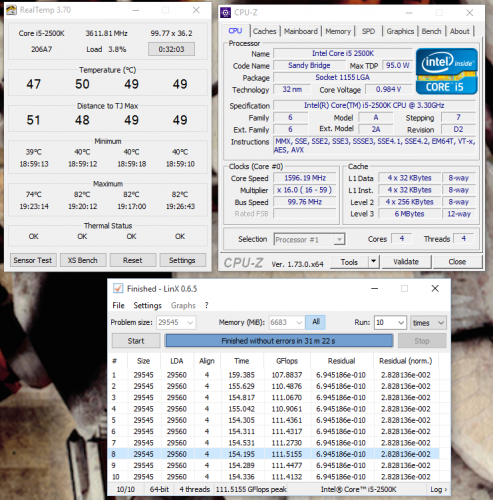Click the Residual column header
493x500 pixels.
pos(341,361)
